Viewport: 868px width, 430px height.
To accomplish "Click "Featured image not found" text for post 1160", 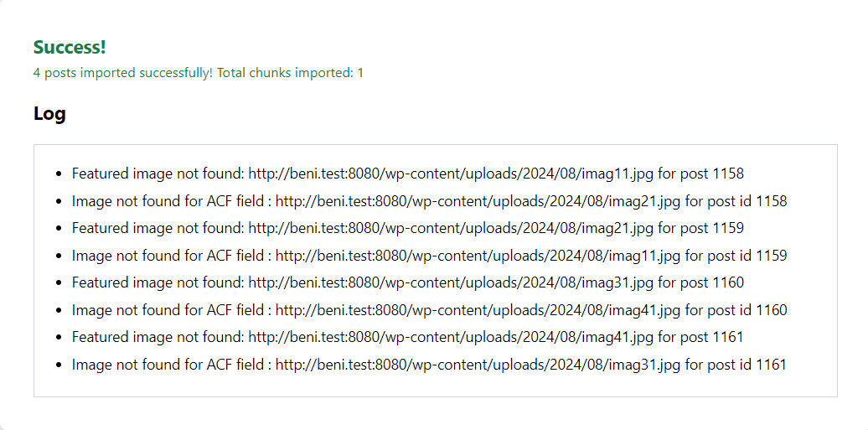I will (158, 282).
